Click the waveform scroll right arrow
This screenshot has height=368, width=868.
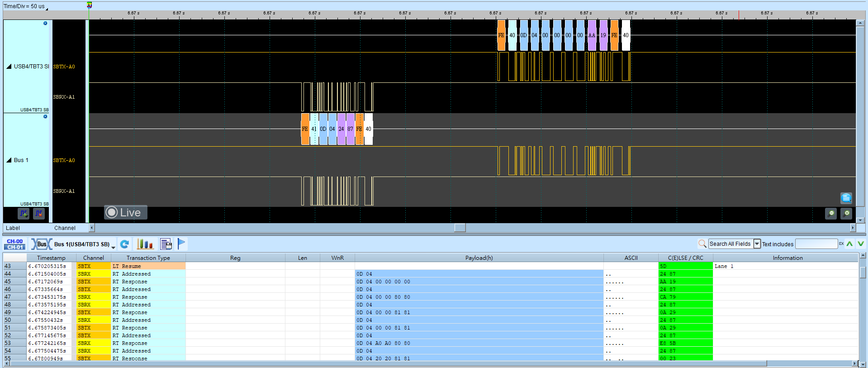coord(853,228)
